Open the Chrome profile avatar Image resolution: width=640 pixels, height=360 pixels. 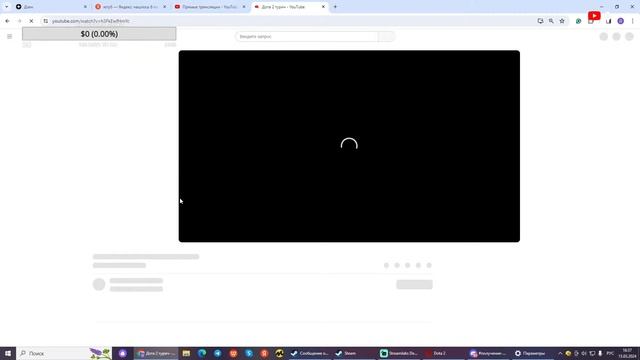620,21
